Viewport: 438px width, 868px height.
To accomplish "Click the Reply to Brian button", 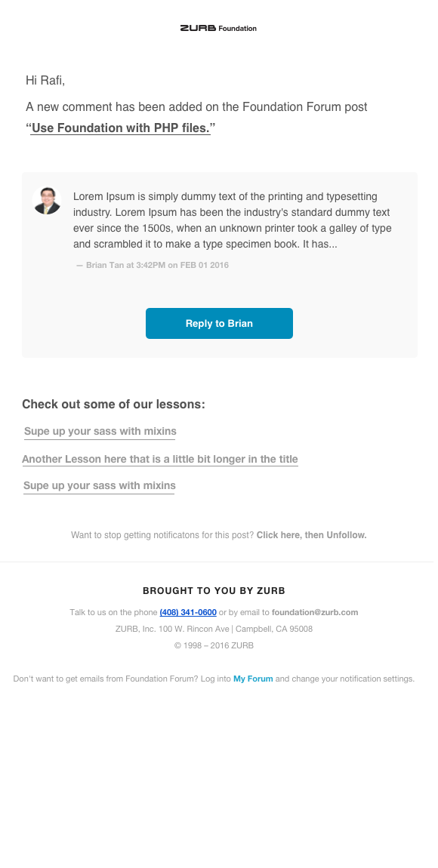I will 219,323.
